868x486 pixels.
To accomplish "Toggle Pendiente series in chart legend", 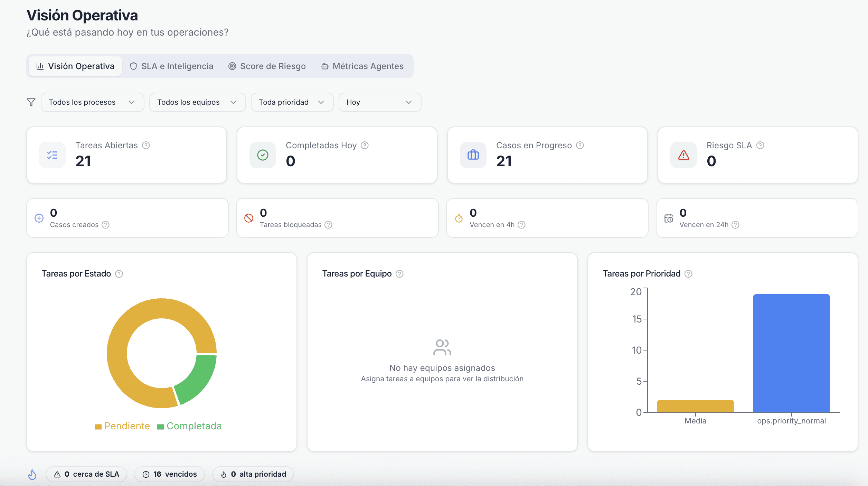I will [122, 426].
